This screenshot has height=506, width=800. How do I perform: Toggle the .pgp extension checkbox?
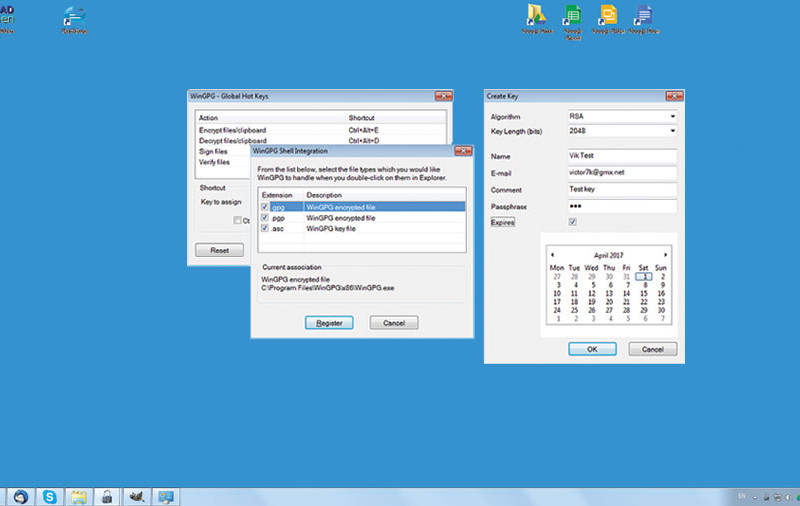265,218
